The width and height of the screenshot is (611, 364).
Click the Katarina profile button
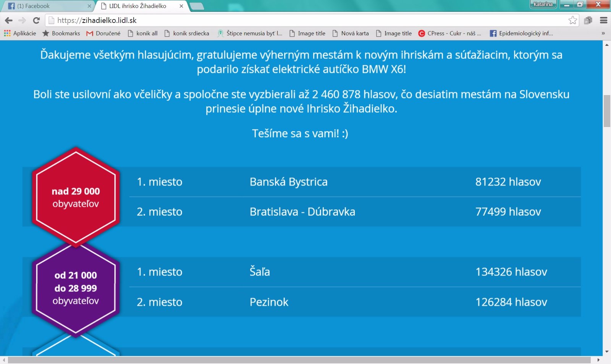tap(543, 4)
